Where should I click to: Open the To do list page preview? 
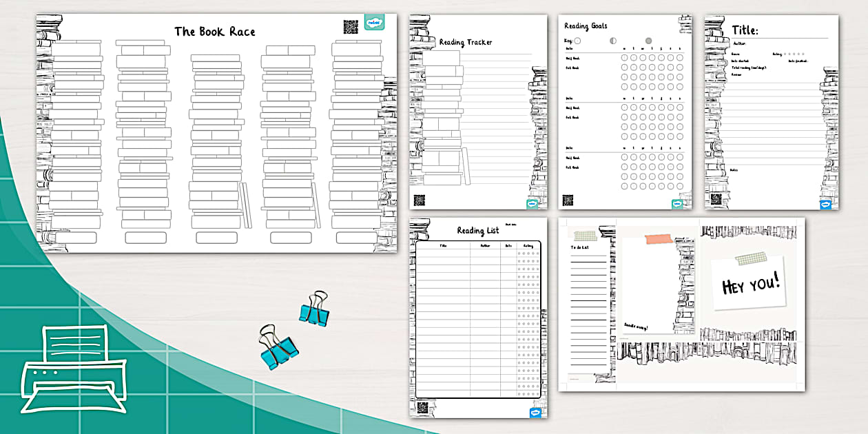coord(588,303)
